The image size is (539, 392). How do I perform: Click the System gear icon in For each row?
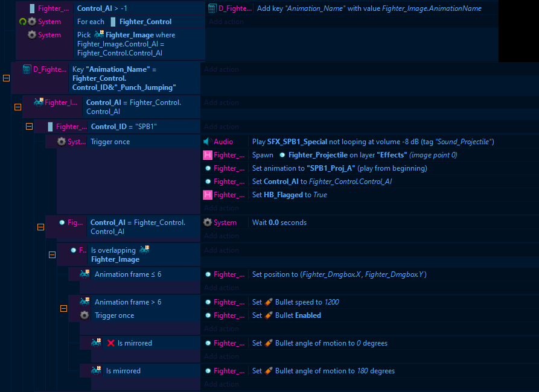tap(32, 22)
